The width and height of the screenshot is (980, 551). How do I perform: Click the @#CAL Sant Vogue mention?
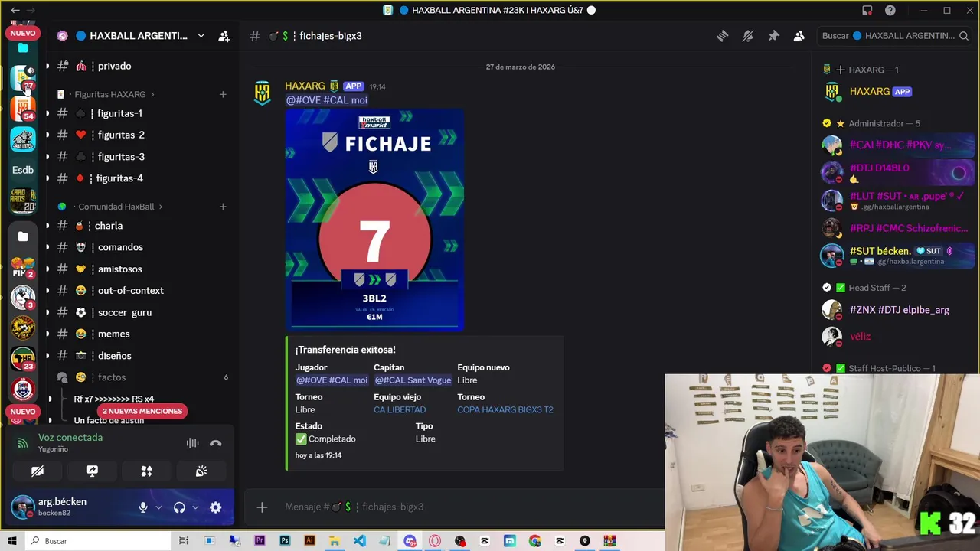pos(413,380)
